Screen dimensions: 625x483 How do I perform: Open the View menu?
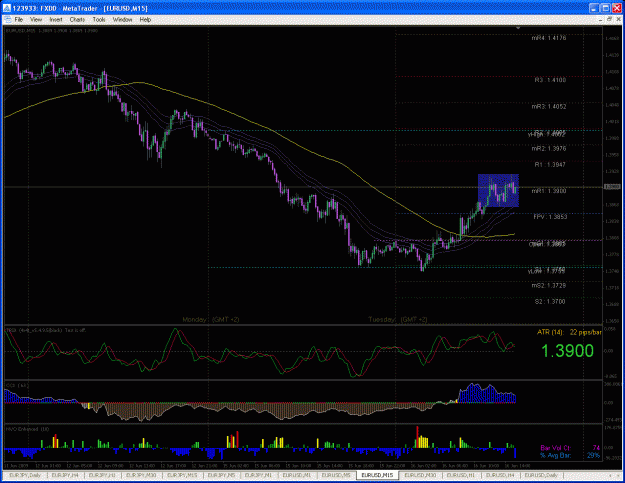pyautogui.click(x=36, y=20)
